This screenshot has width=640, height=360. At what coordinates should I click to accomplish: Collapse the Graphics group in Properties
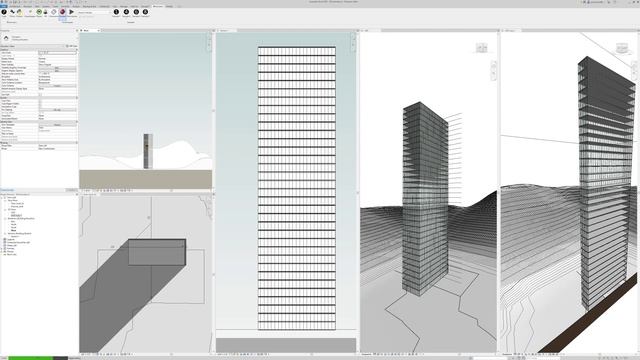tap(76, 49)
